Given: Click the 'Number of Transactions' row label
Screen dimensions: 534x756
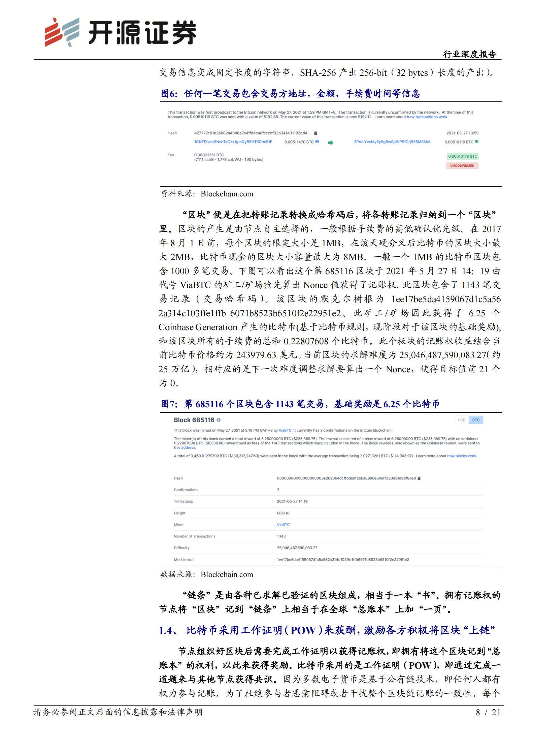Looking at the screenshot, I should click(x=195, y=536).
